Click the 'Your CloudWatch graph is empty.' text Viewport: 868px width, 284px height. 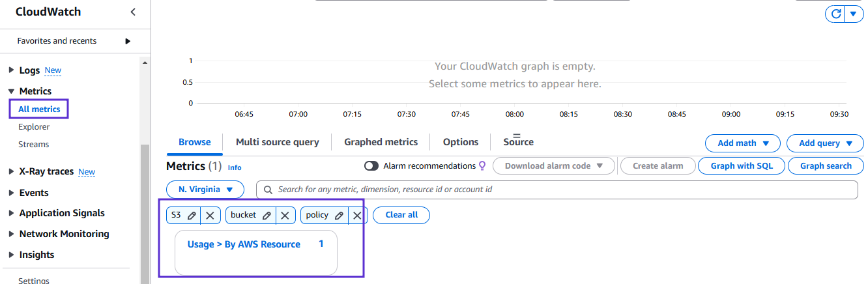515,66
